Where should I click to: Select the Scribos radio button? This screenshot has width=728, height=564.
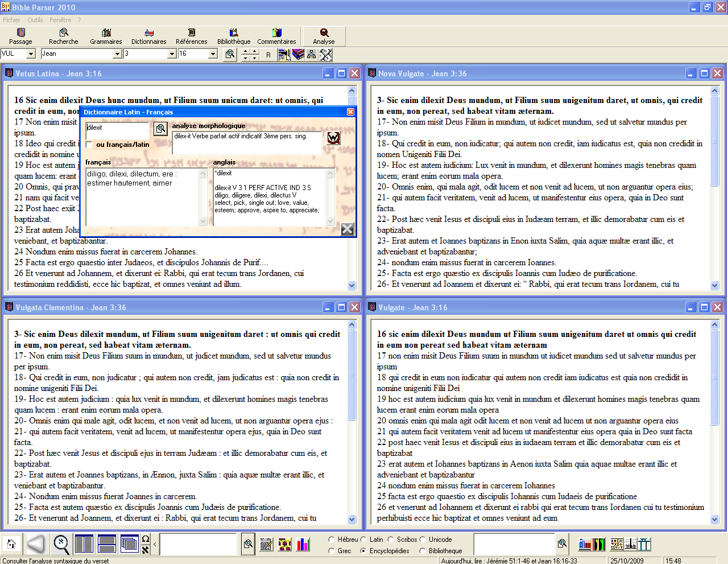point(391,540)
